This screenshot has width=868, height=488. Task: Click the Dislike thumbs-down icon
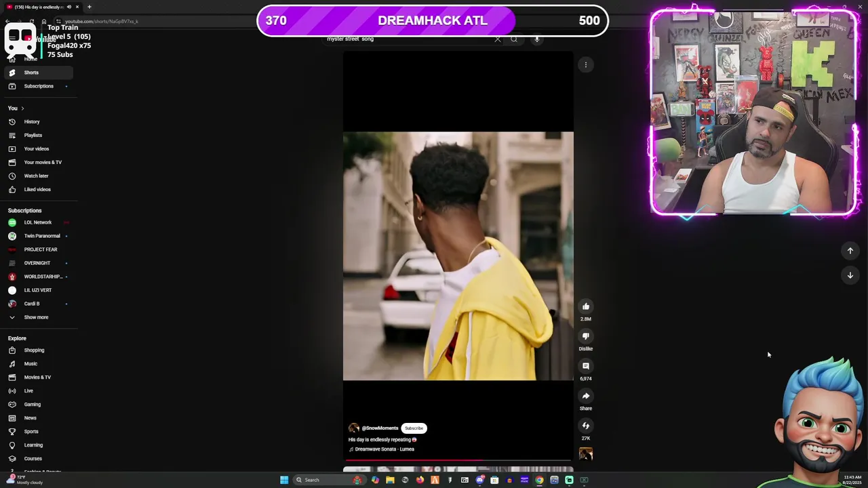pyautogui.click(x=586, y=336)
